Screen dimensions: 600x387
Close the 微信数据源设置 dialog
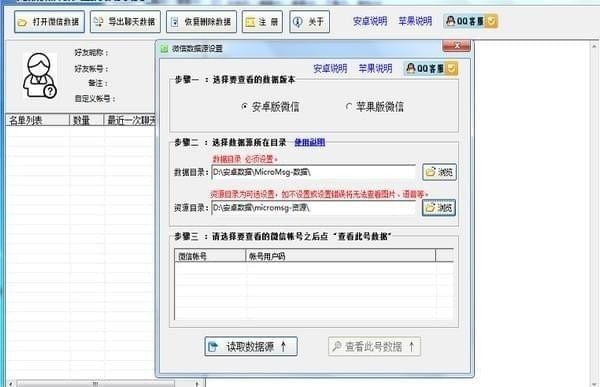pos(457,46)
